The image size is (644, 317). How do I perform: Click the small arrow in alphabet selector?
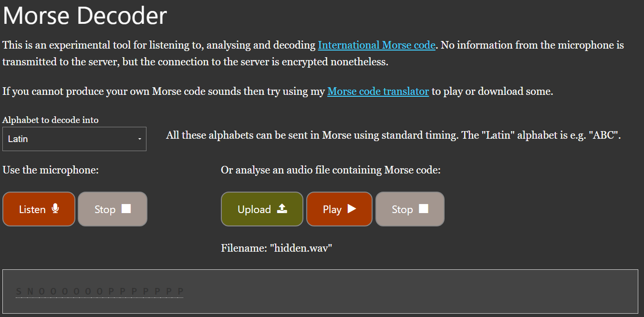pos(139,139)
